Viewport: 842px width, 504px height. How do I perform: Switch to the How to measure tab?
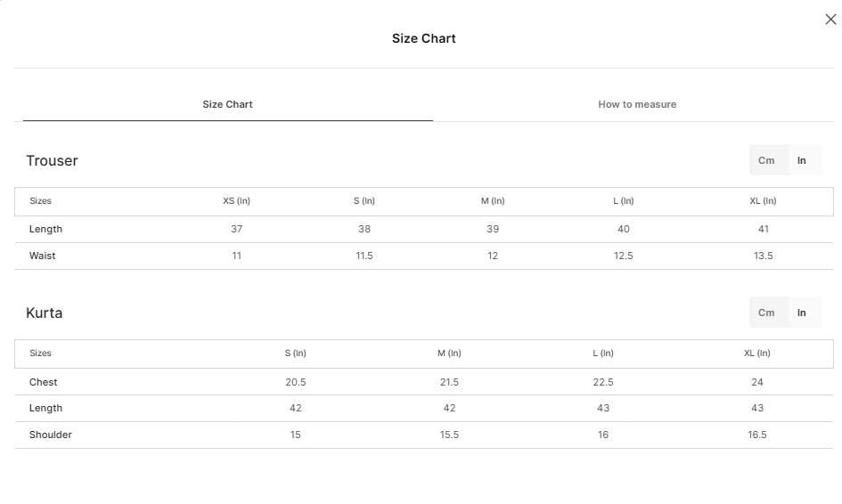coord(637,104)
